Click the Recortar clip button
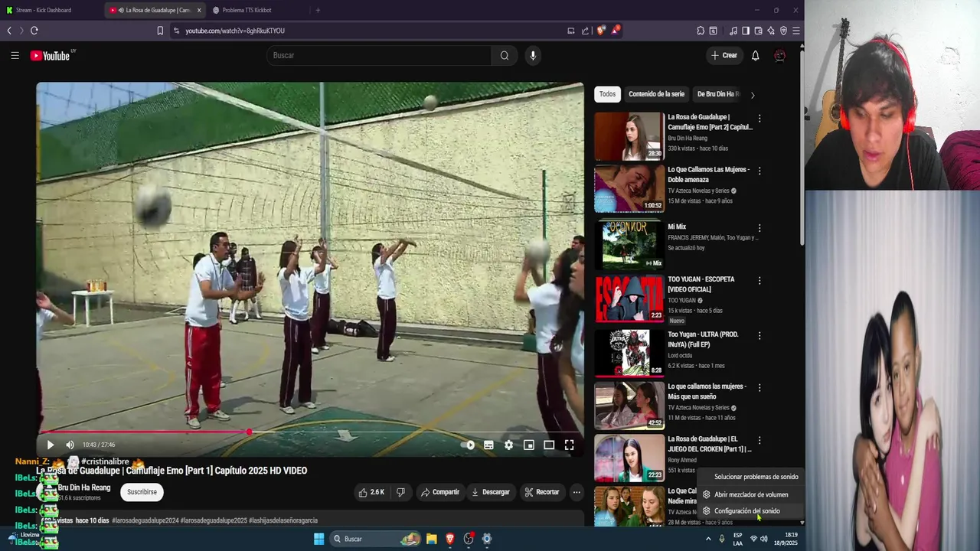 (541, 492)
